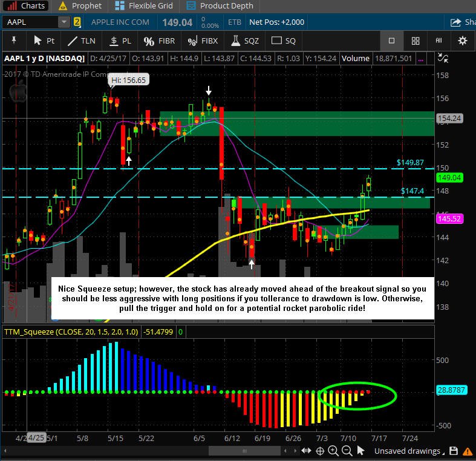Screen dimensions: 476x461
Task: Expand the magenta ellipsis next to Volume
Action: (x=421, y=59)
